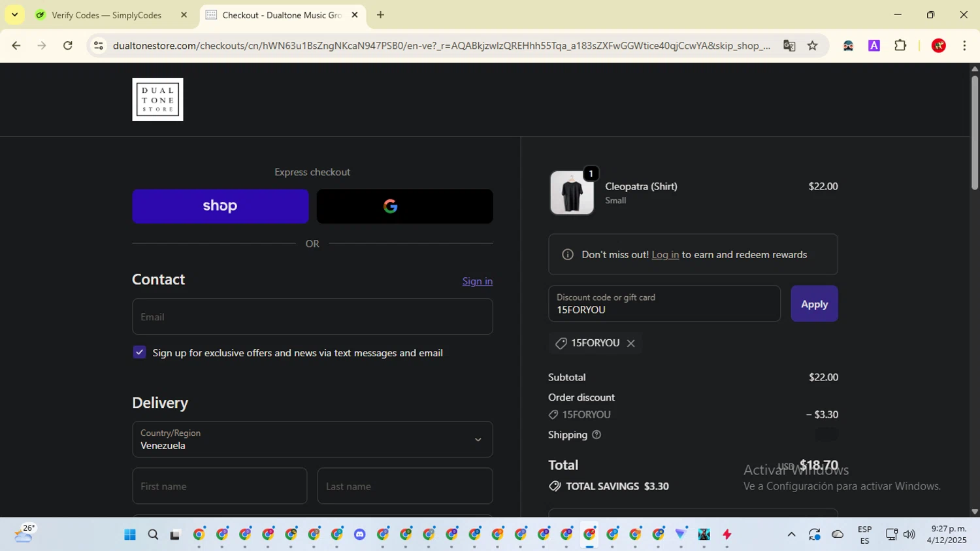Select the Checkout Dualtone Music tab
The height and width of the screenshot is (551, 980).
point(282,15)
